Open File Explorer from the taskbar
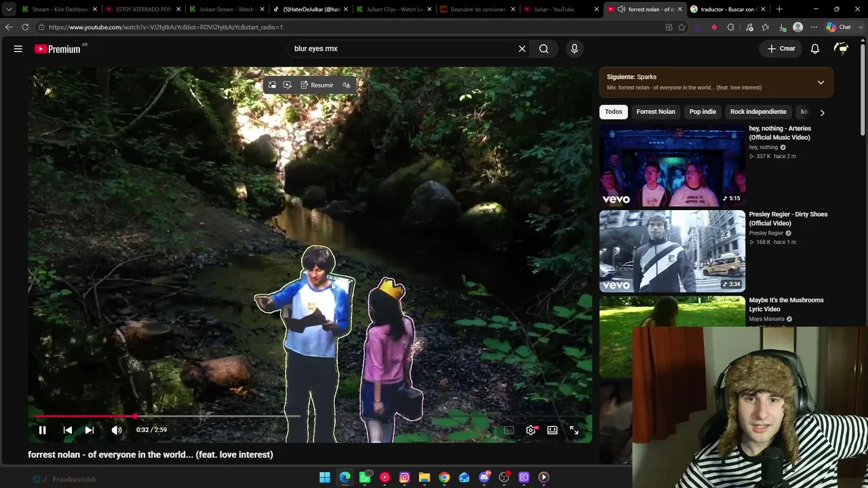The height and width of the screenshot is (488, 868). pos(425,477)
